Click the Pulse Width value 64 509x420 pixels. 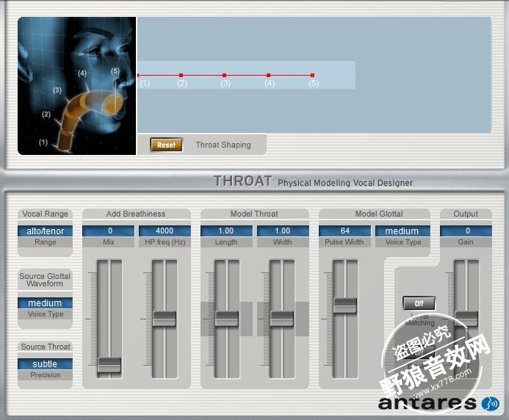(x=344, y=231)
